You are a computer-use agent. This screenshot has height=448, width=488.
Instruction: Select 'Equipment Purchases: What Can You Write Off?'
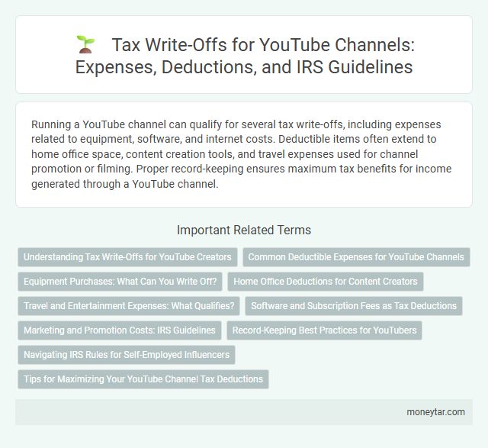click(x=120, y=282)
